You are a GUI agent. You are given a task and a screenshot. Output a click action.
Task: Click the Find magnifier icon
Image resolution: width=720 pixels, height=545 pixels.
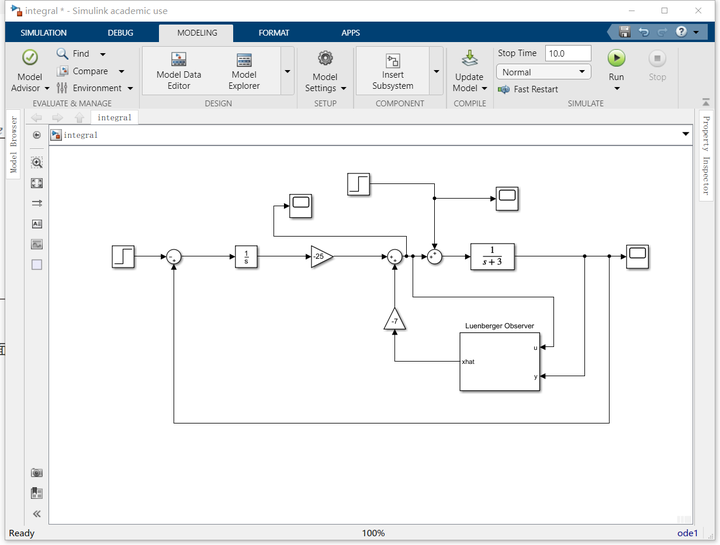click(62, 53)
